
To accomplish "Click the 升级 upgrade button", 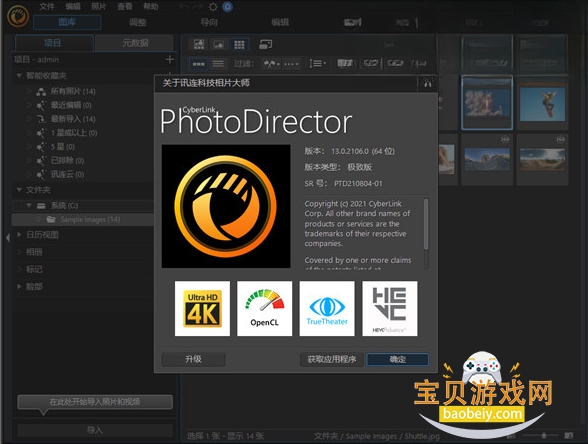I will point(193,359).
